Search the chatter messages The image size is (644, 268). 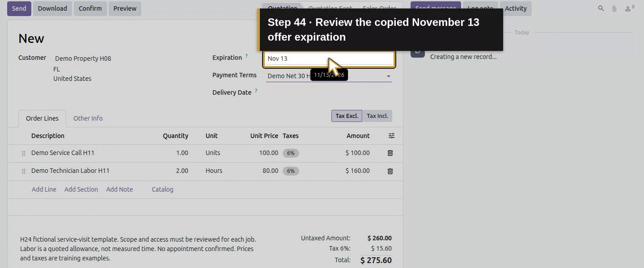pos(601,8)
